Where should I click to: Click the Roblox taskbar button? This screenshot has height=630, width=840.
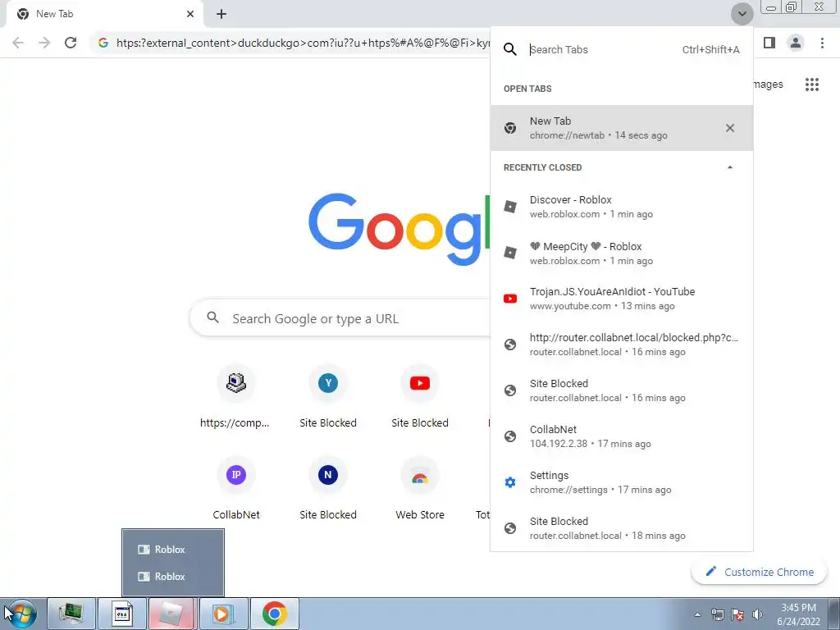(x=172, y=614)
